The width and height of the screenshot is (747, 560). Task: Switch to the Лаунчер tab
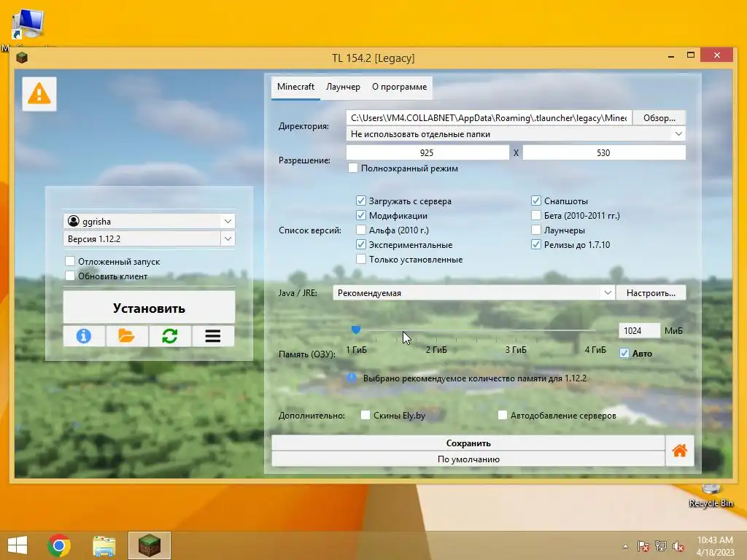click(x=343, y=87)
